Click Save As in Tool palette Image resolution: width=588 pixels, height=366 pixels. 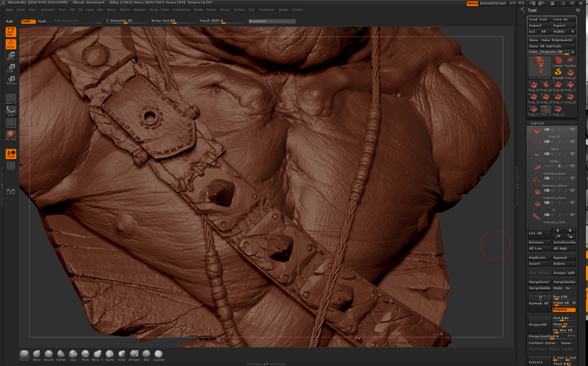pos(564,19)
